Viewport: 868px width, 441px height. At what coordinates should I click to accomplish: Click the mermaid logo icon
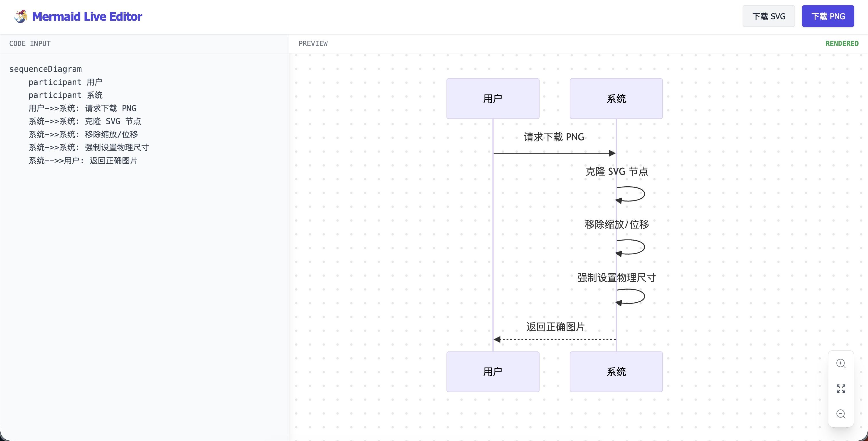tap(20, 16)
